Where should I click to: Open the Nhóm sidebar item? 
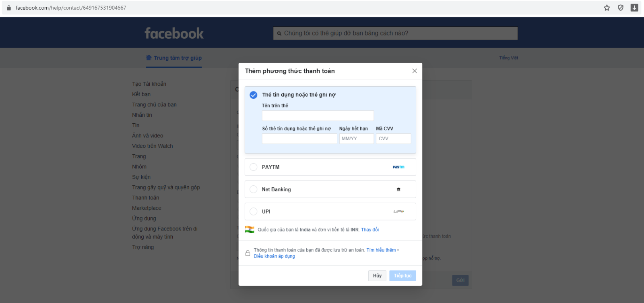click(139, 167)
